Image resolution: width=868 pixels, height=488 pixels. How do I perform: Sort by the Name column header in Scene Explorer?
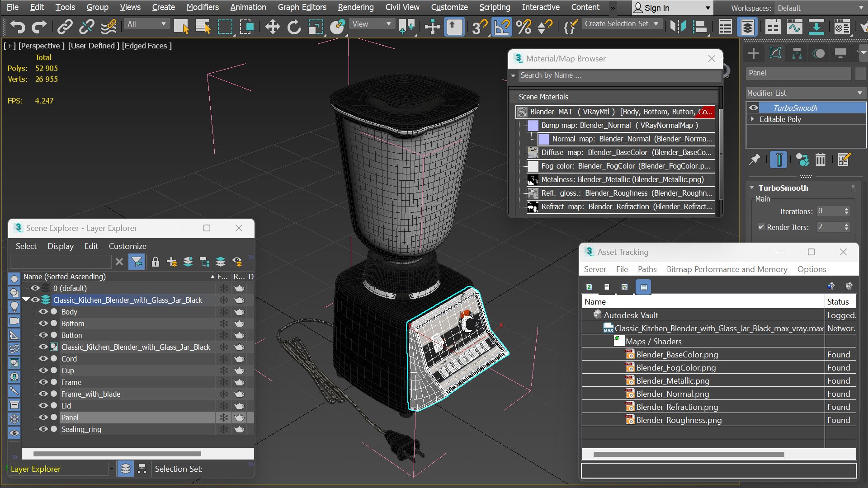tap(118, 277)
